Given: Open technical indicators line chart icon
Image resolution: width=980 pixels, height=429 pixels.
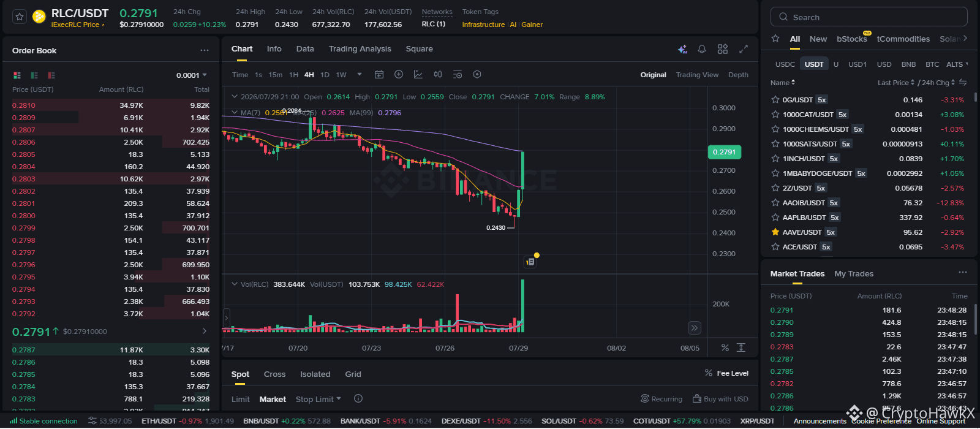Looking at the screenshot, I should point(418,74).
